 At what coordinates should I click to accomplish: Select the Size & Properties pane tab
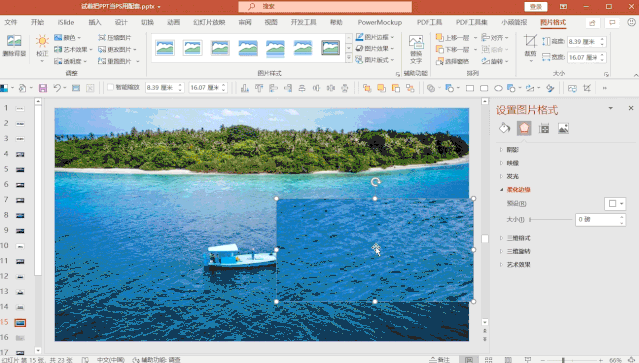(544, 128)
